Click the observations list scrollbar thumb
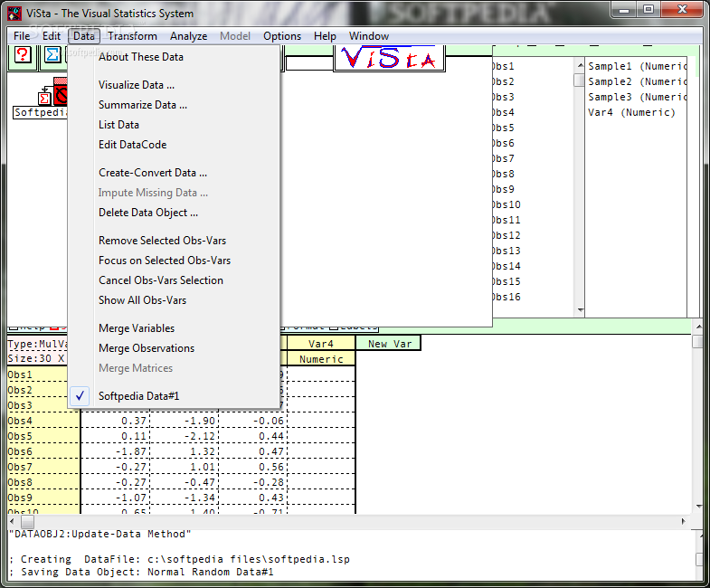The height and width of the screenshot is (588, 710). [x=579, y=81]
